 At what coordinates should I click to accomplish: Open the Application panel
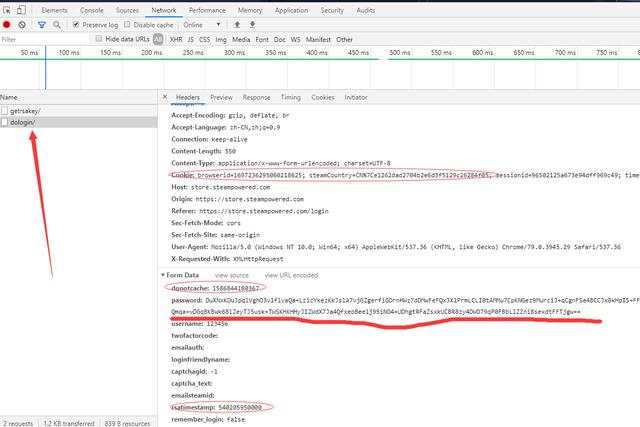point(291,10)
